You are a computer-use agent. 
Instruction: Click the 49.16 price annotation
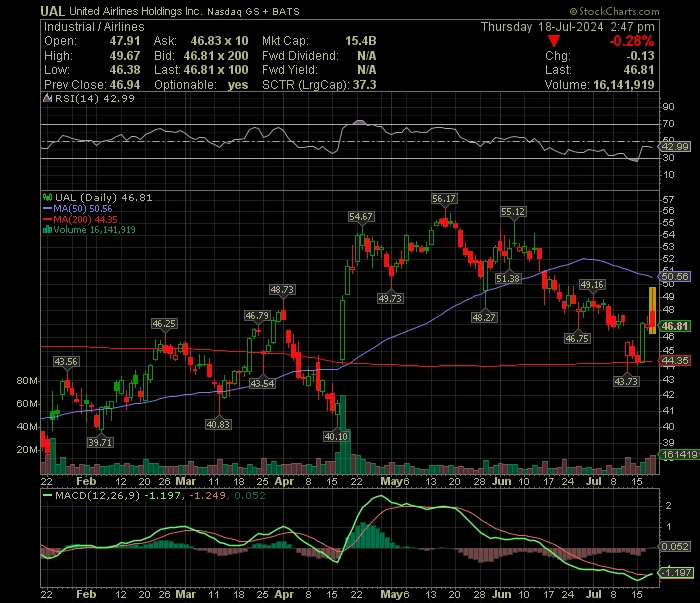pos(592,284)
